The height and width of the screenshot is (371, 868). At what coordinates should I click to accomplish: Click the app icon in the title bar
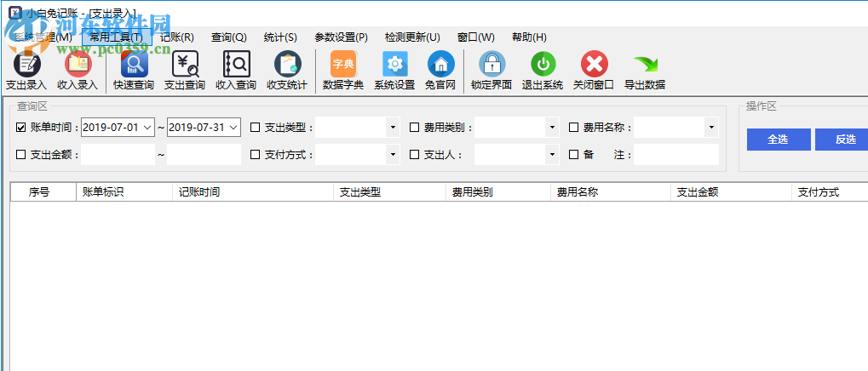14,12
